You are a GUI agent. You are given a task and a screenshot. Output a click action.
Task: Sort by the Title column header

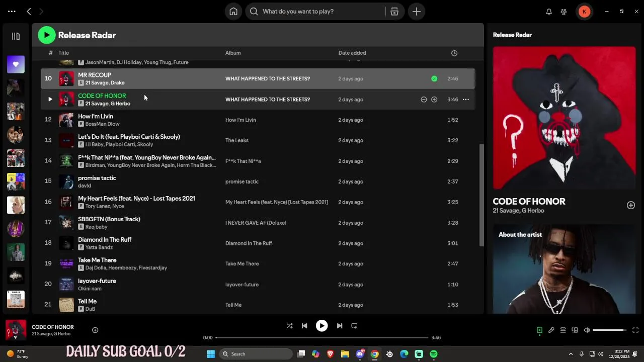point(63,53)
